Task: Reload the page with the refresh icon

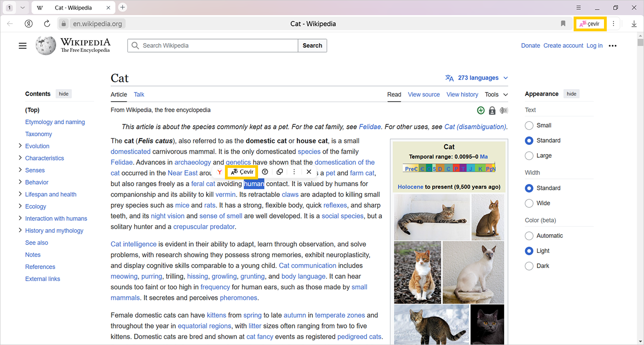Action: [47, 23]
